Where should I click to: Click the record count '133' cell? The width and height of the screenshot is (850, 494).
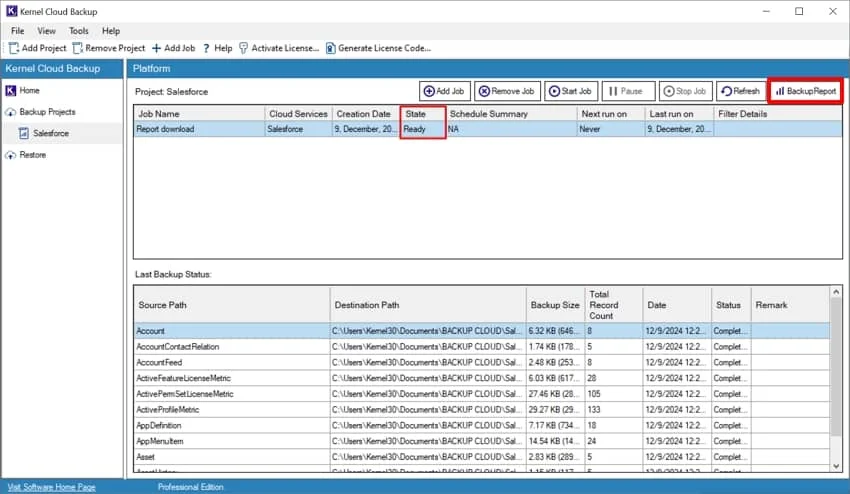[614, 409]
